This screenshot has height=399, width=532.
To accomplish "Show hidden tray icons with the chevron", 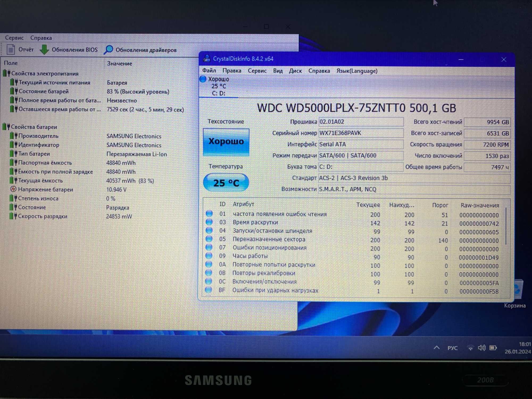I will pyautogui.click(x=437, y=348).
